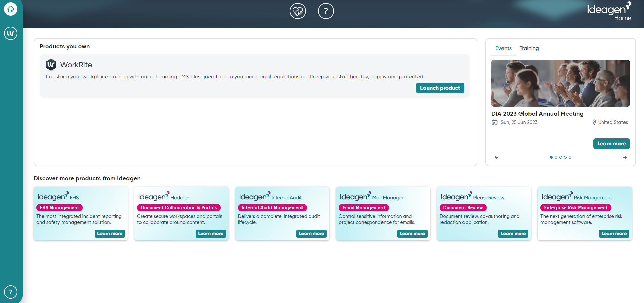This screenshot has width=644, height=303.
Task: Click the EHS Management tag
Action: click(59, 208)
